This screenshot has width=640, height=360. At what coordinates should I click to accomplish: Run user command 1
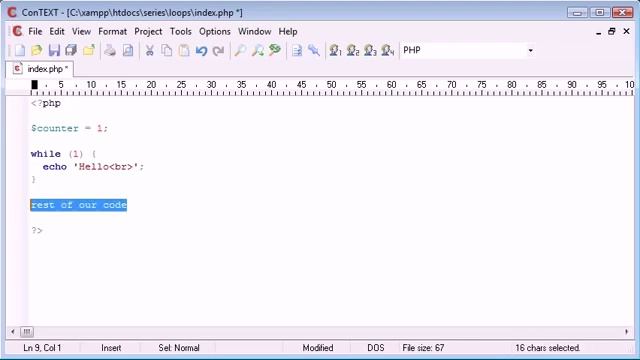(x=335, y=51)
